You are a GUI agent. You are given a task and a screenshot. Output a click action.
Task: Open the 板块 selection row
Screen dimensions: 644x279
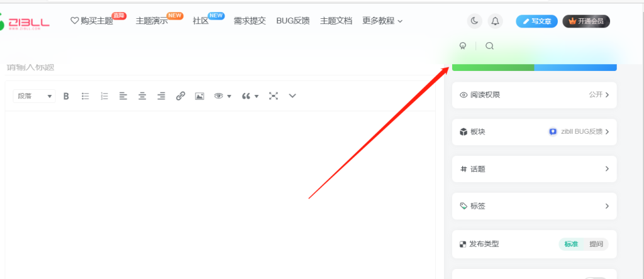535,132
